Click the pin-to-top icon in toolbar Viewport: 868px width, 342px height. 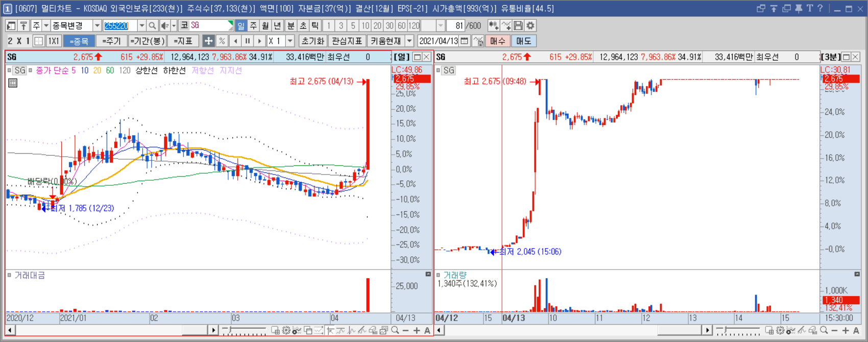click(23, 26)
